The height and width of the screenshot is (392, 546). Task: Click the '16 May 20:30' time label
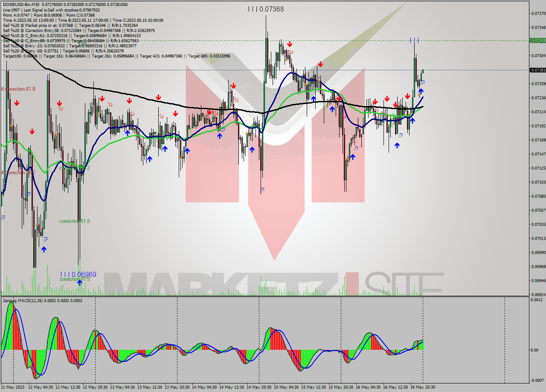coord(423,387)
